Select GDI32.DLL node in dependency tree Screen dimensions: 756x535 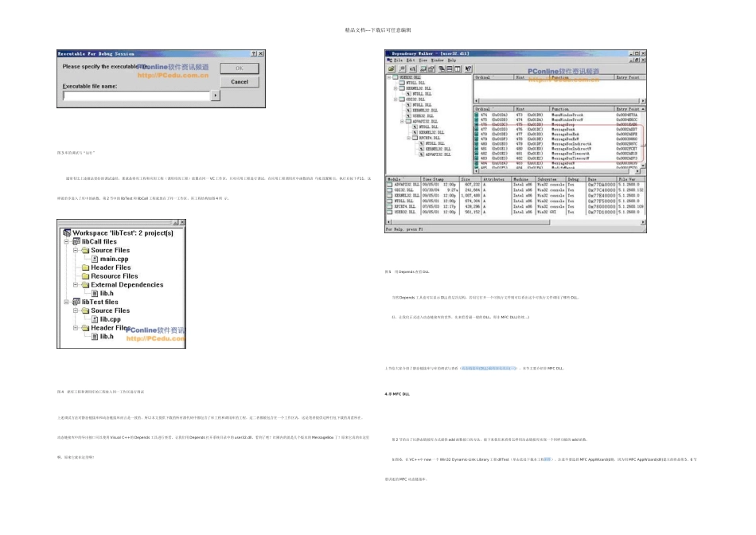coord(415,100)
